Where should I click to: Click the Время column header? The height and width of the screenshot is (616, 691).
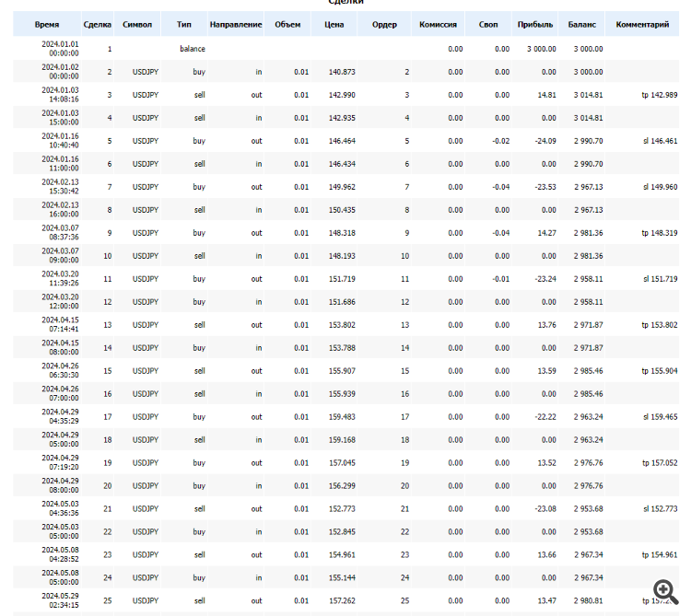click(47, 25)
